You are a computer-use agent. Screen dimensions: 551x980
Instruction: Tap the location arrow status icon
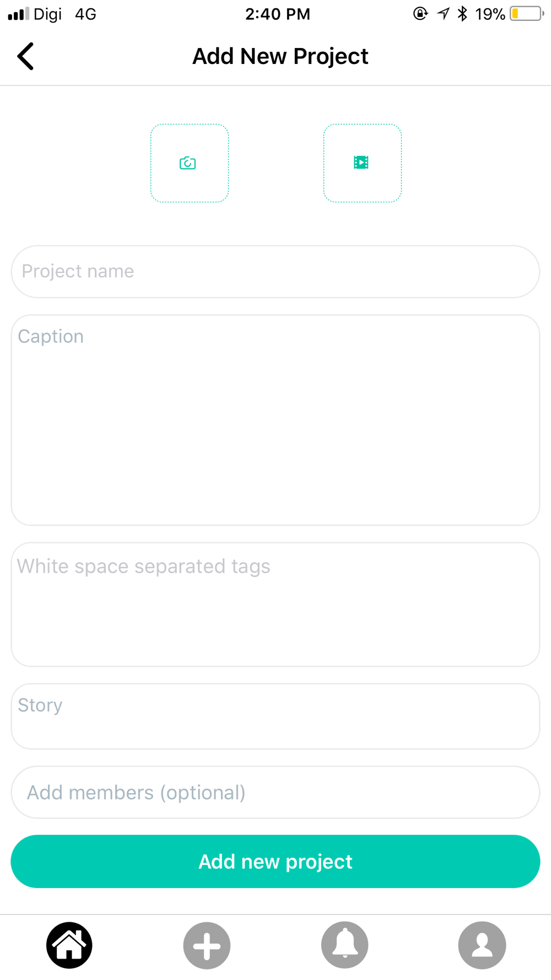point(444,14)
